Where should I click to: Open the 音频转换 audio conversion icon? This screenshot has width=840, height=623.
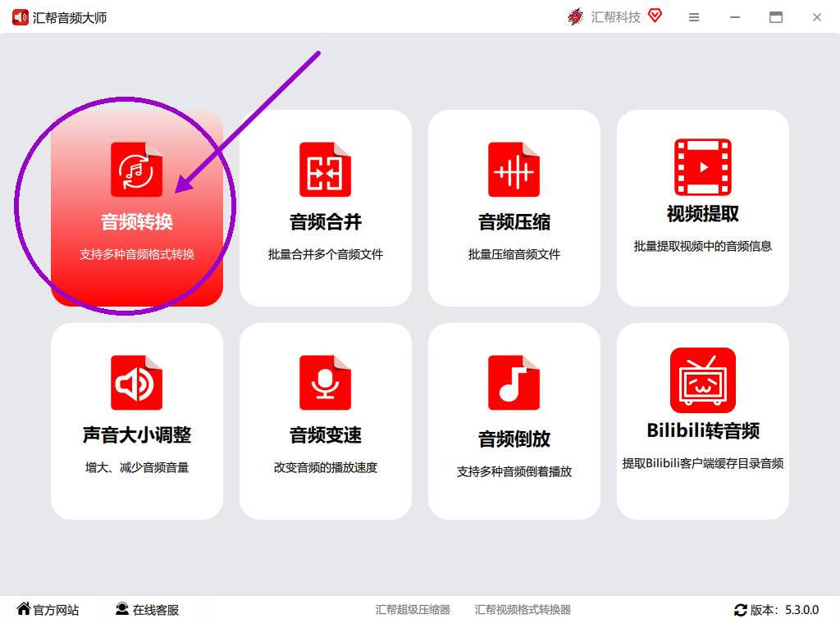point(137,170)
